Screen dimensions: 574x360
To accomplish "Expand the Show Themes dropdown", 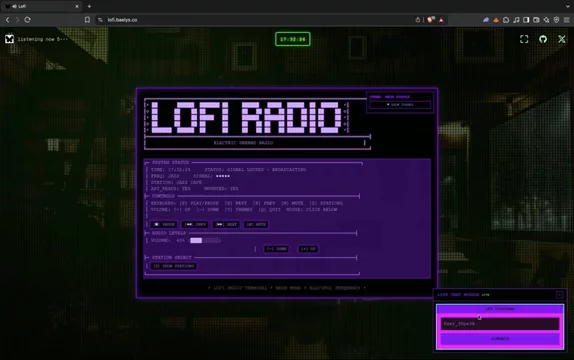I will pyautogui.click(x=400, y=105).
